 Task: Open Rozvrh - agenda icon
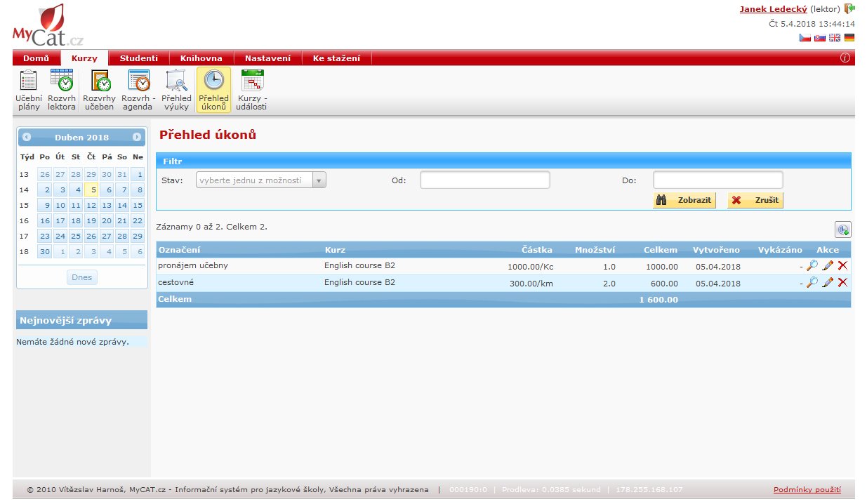pyautogui.click(x=138, y=91)
